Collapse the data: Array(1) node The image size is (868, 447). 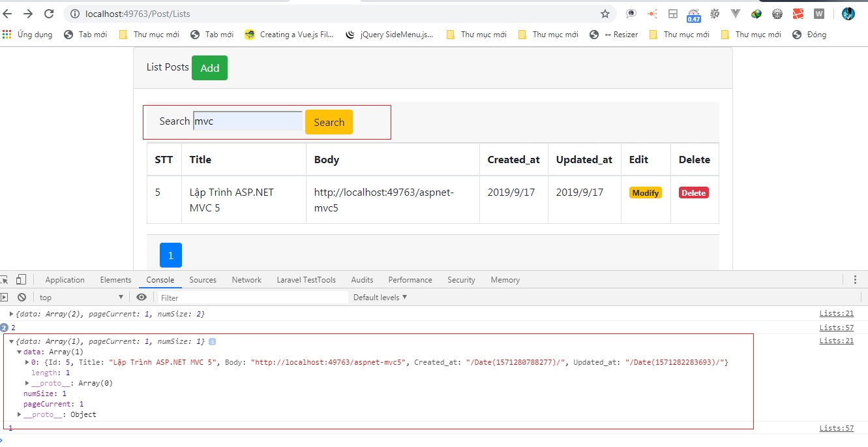click(x=20, y=352)
